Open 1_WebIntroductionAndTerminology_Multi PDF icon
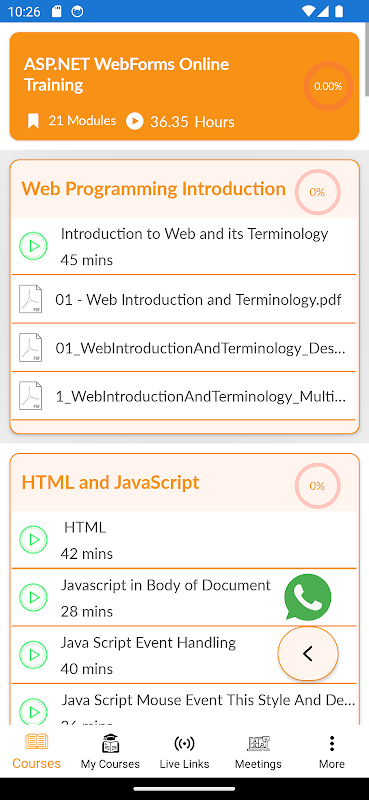 (31, 395)
